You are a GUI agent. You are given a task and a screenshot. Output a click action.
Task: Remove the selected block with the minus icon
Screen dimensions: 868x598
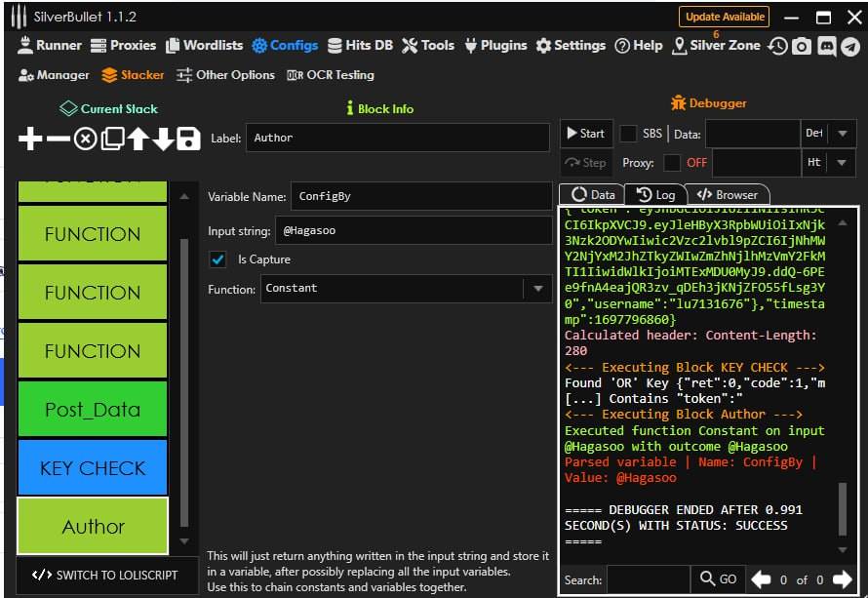pos(59,139)
